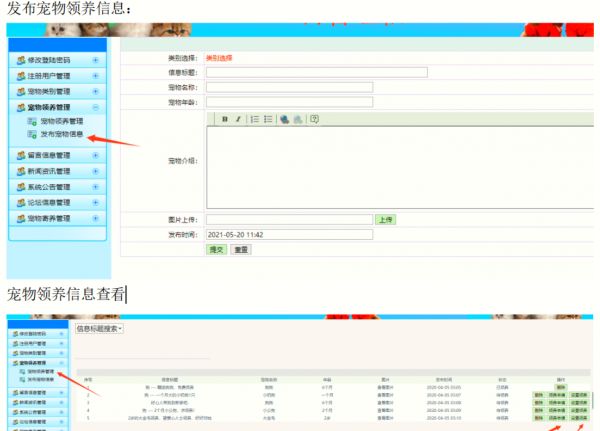Collapse 宠物领养管理 minus button beside publish form
The width and height of the screenshot is (600, 431).
coord(96,107)
